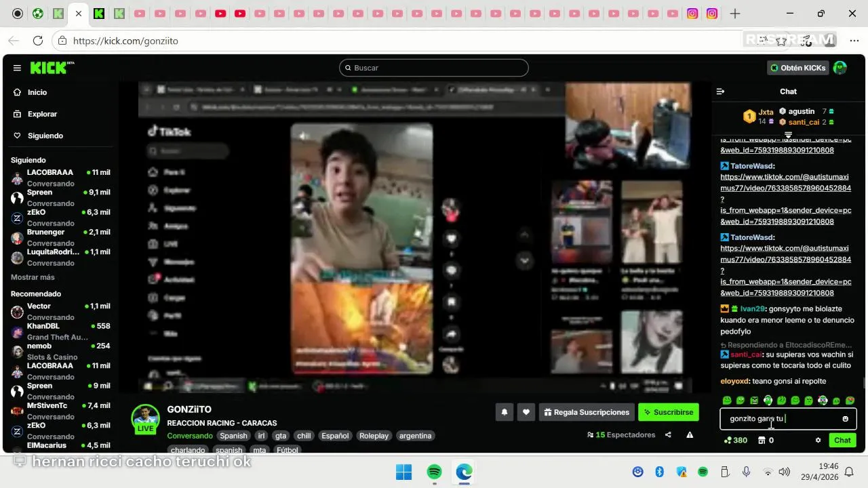Open the Bluetooth tray icon

(659, 472)
